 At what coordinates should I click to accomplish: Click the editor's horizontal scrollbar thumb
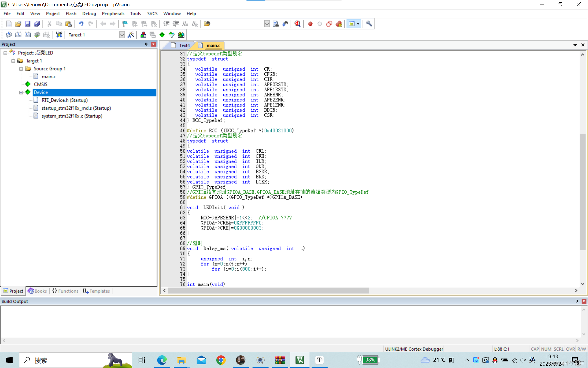[x=268, y=290]
